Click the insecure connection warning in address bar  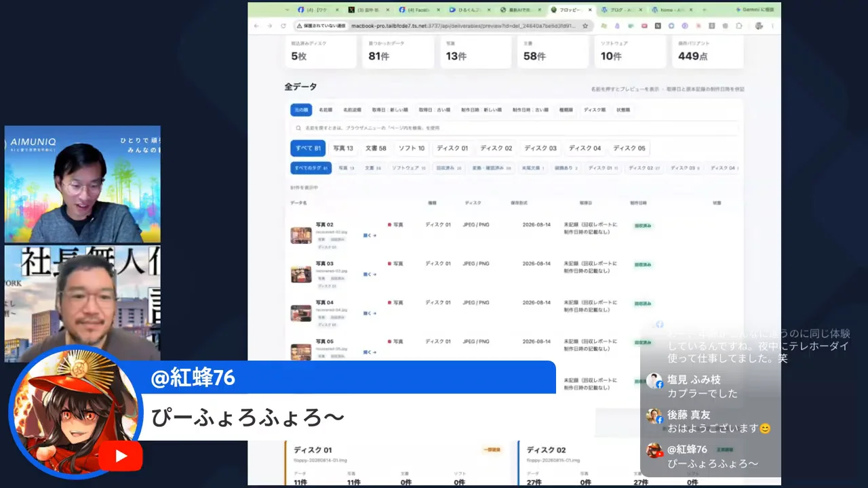click(x=321, y=26)
